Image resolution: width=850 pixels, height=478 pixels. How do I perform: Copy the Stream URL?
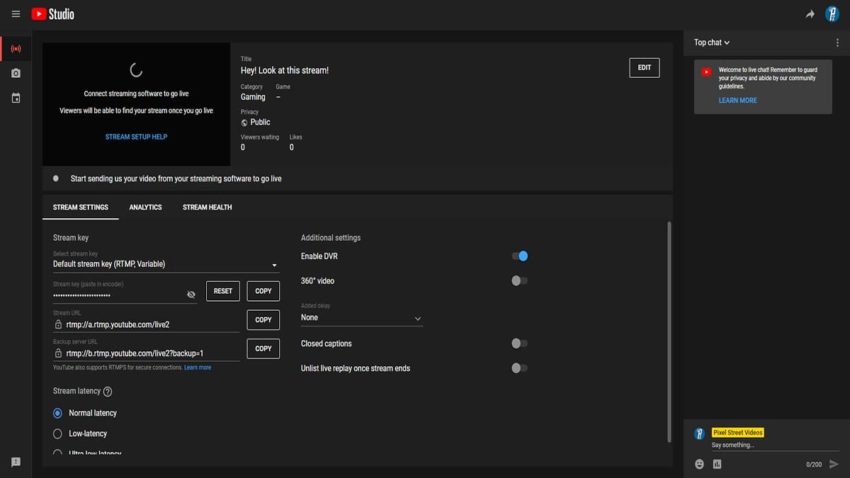tap(263, 320)
